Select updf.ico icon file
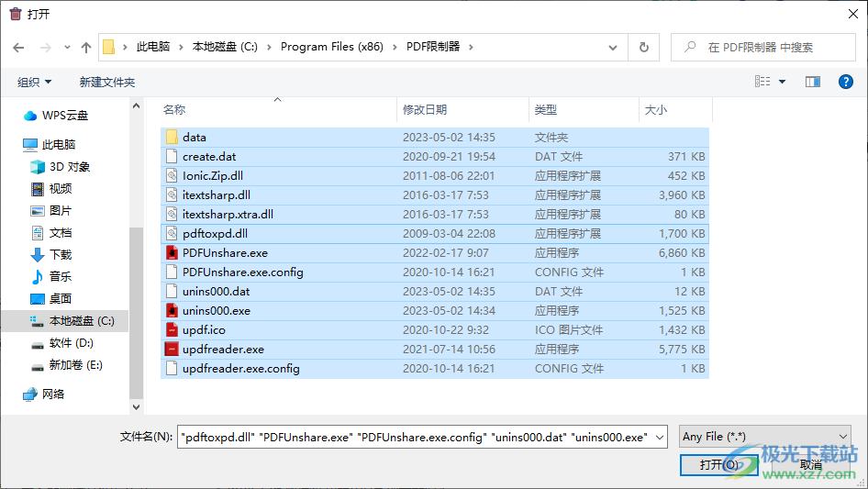The image size is (868, 489). [x=172, y=330]
